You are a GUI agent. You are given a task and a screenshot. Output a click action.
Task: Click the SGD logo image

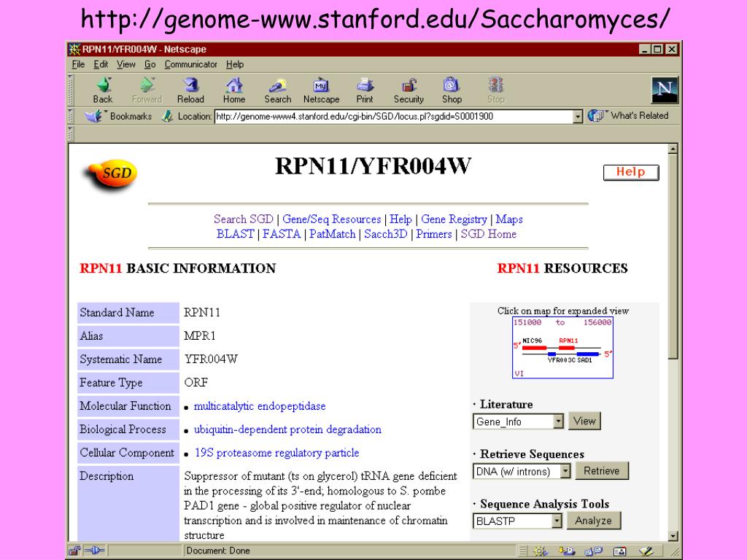(111, 175)
